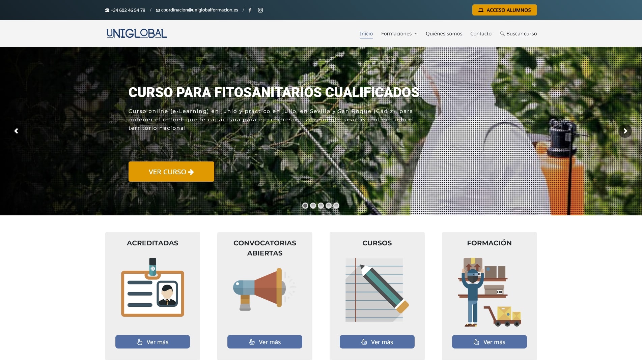This screenshot has width=642, height=364.
Task: Open the Quiénes somos page
Action: tap(444, 33)
